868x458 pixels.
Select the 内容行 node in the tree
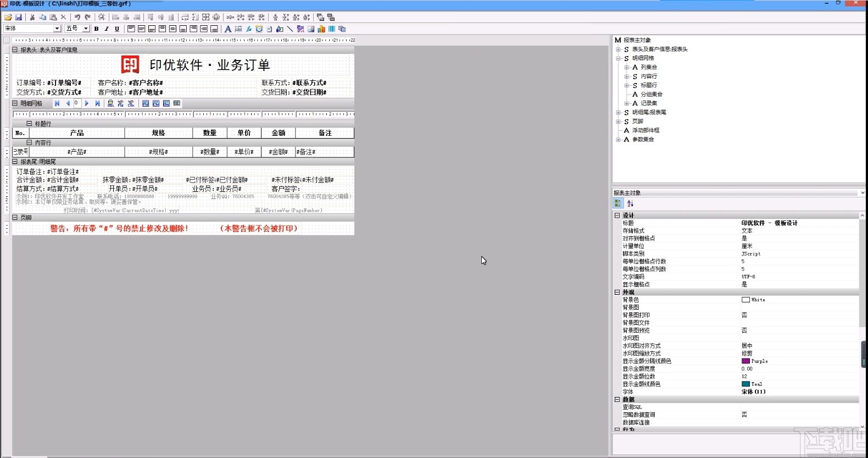[649, 76]
